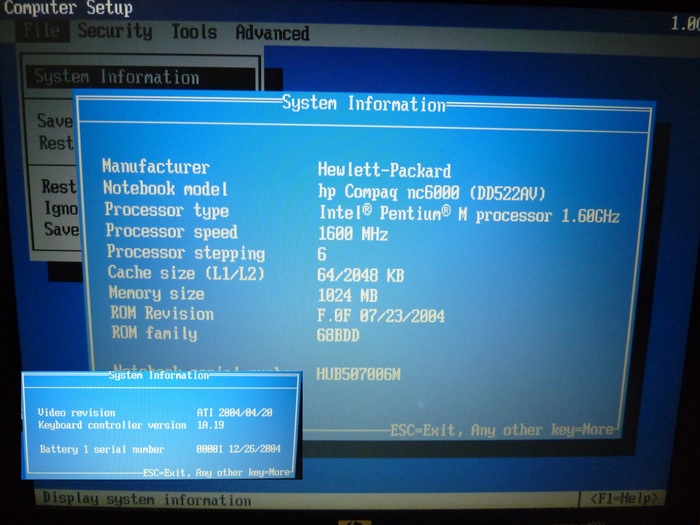700x525 pixels.
Task: Click the Intel Pentium M processor type value
Action: (x=468, y=214)
